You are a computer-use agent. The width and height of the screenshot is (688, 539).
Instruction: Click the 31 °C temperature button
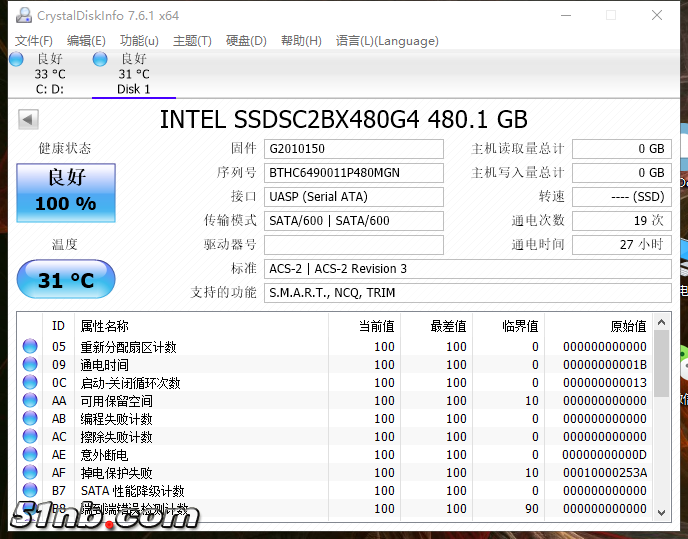point(66,280)
